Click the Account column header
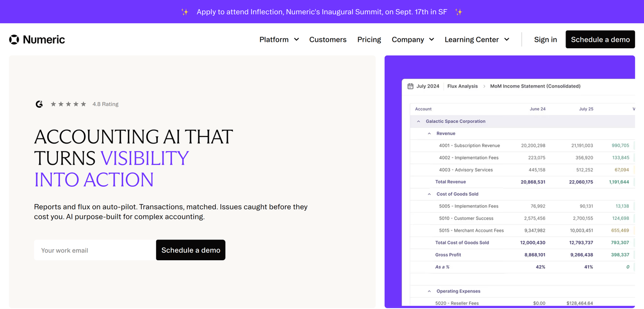The image size is (644, 309). pos(423,109)
